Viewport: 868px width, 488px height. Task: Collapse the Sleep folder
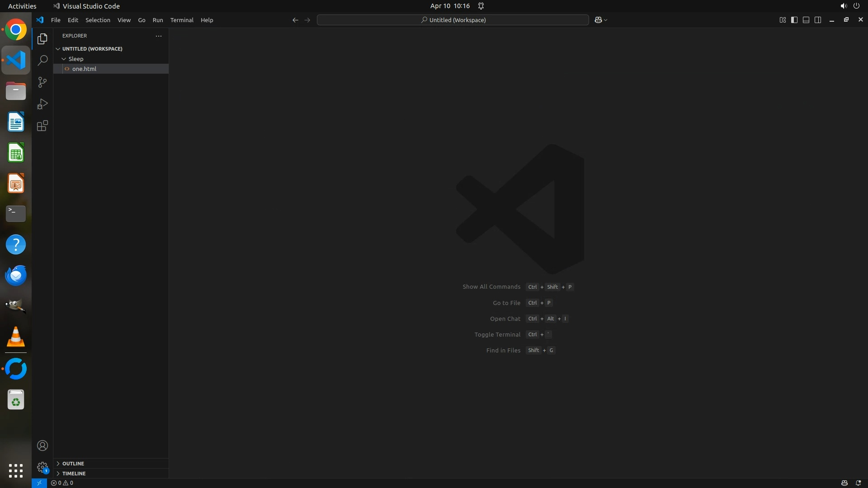point(75,59)
